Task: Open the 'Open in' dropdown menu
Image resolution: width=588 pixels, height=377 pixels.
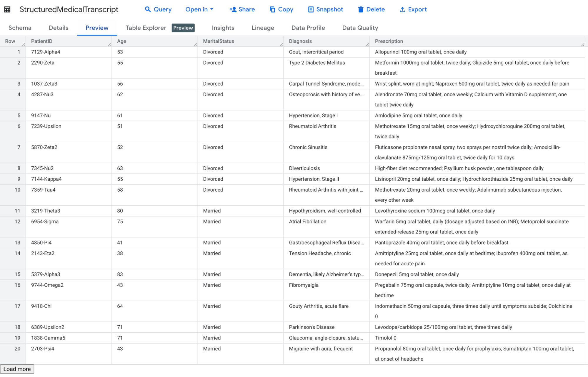Action: (199, 9)
